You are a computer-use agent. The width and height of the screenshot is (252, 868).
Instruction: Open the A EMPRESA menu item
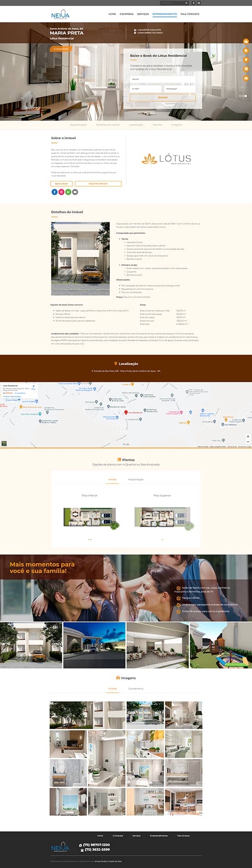126,14
